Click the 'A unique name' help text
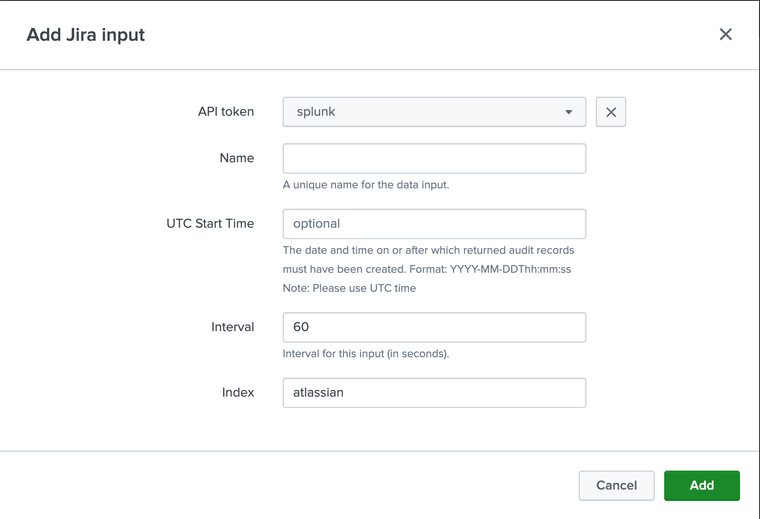This screenshot has width=760, height=519. pos(366,185)
